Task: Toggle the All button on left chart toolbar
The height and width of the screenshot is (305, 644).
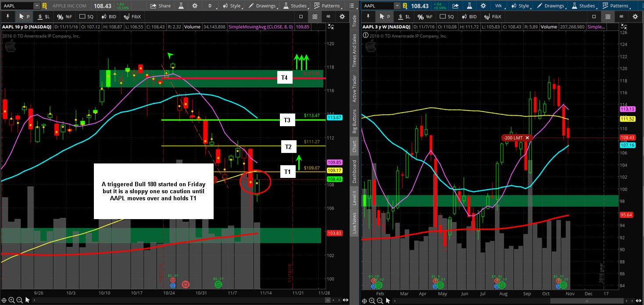Action: pyautogui.click(x=328, y=16)
